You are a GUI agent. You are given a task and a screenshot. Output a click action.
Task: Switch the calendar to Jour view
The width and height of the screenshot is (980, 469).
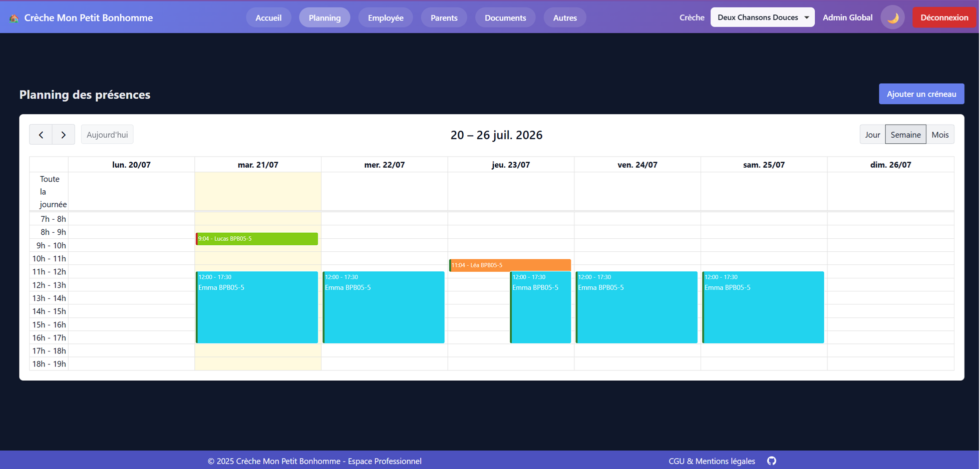pyautogui.click(x=872, y=135)
